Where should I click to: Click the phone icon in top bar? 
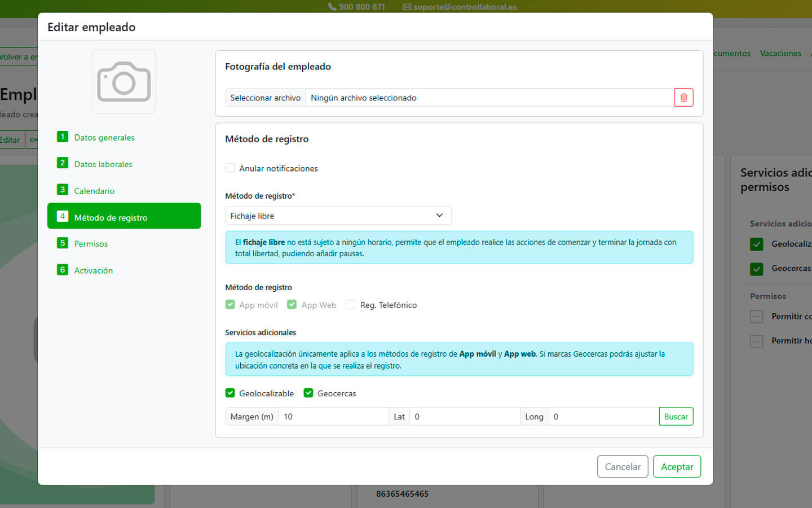coord(332,7)
